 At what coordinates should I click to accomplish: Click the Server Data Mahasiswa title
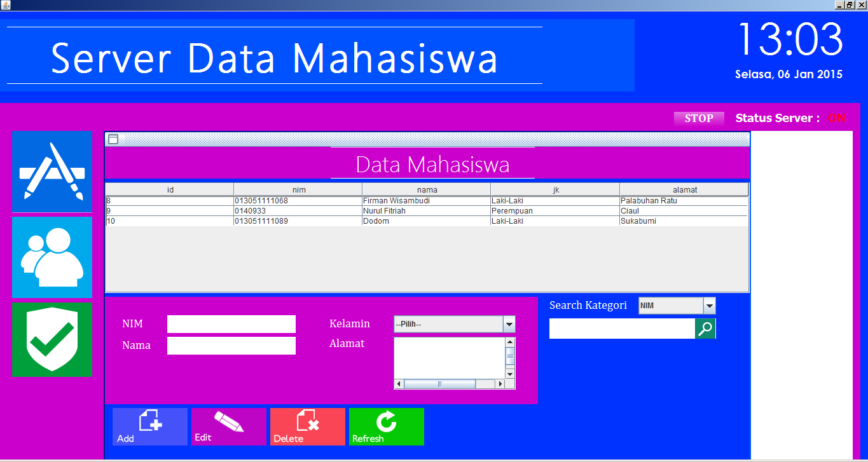[274, 58]
